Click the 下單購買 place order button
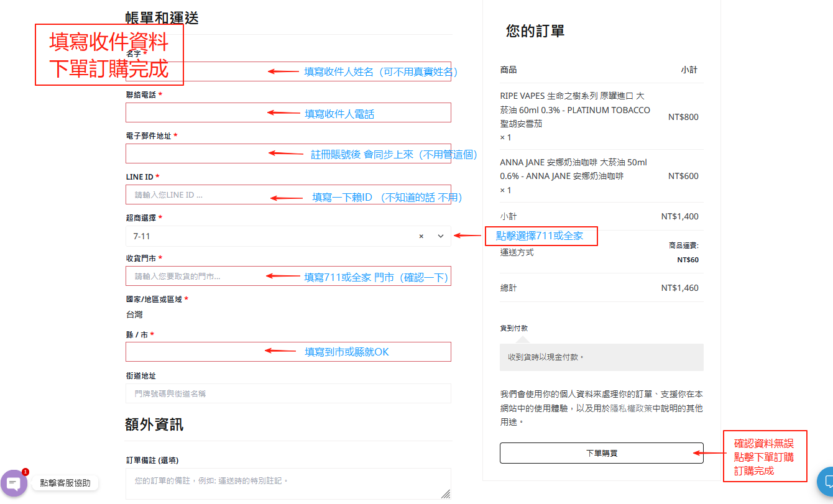Viewport: 833px width, 504px height. click(x=601, y=453)
